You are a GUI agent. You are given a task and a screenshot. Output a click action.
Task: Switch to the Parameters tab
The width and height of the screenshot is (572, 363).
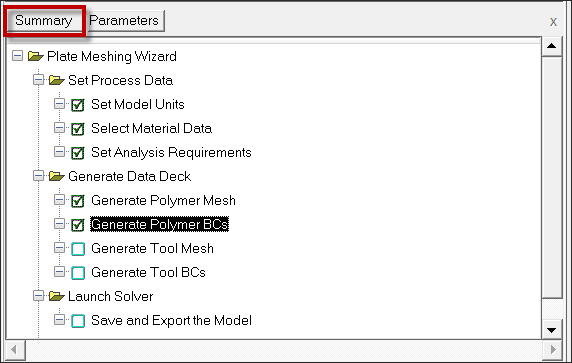pyautogui.click(x=124, y=20)
